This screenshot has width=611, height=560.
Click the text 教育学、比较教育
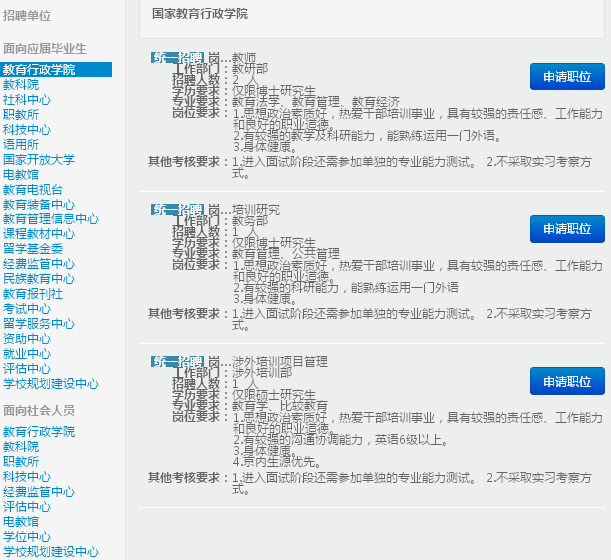pos(280,406)
